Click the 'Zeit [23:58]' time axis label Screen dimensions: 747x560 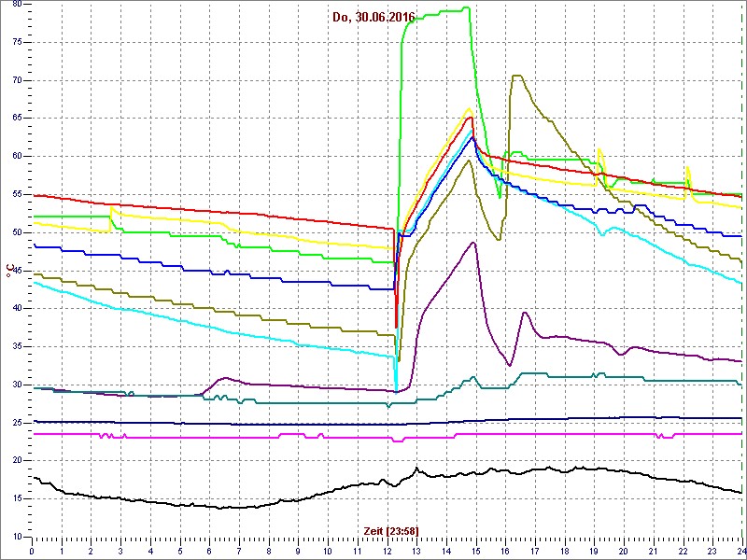(391, 530)
